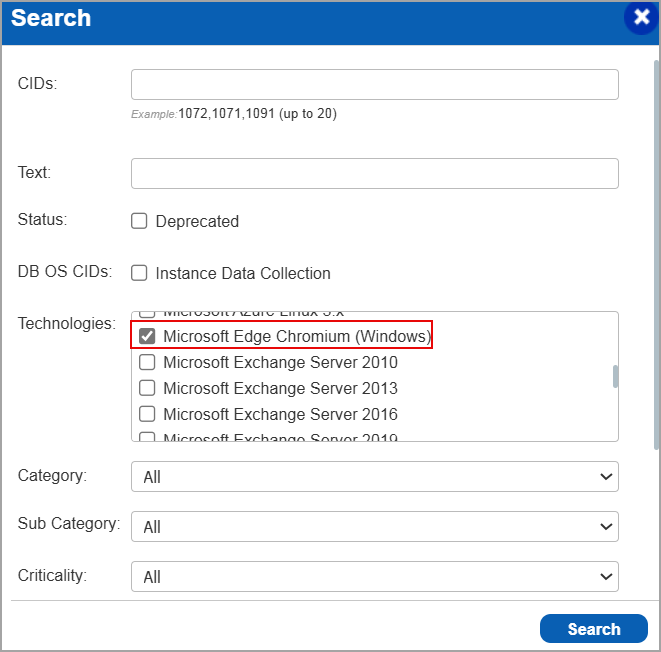661x652 pixels.
Task: Click the Instance Data Collection label
Action: 243,274
